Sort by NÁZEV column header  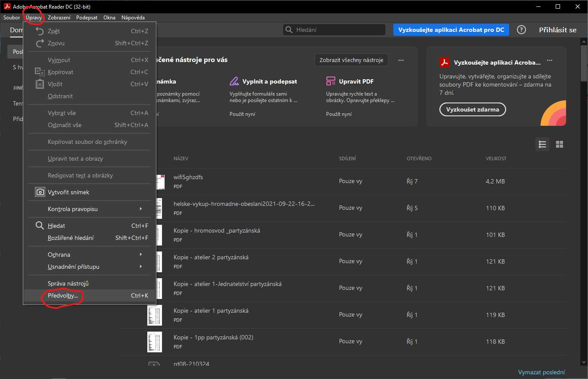(x=181, y=158)
